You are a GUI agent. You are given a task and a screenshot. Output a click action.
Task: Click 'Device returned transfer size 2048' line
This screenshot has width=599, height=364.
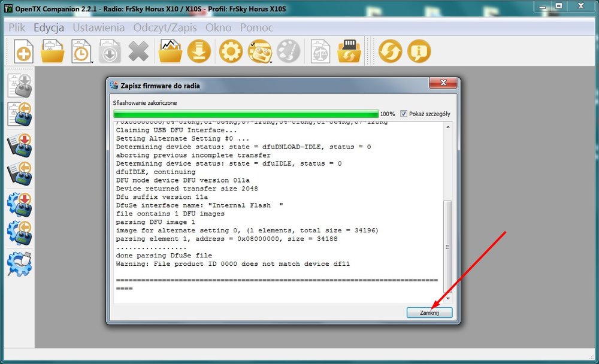[x=187, y=189]
